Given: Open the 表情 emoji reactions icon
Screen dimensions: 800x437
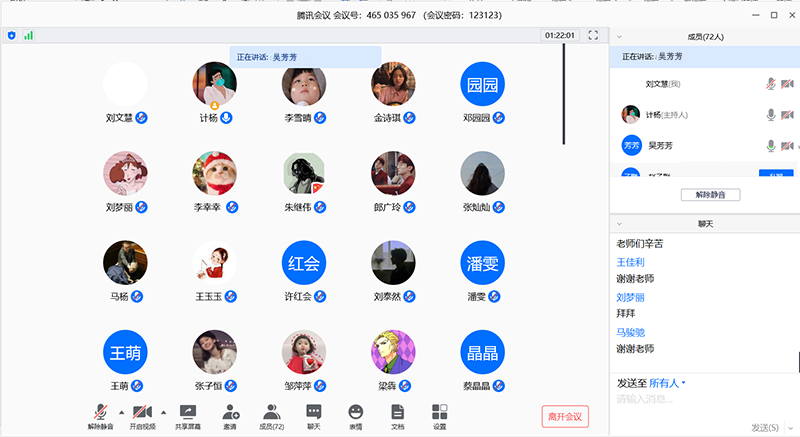Looking at the screenshot, I should coord(356,412).
